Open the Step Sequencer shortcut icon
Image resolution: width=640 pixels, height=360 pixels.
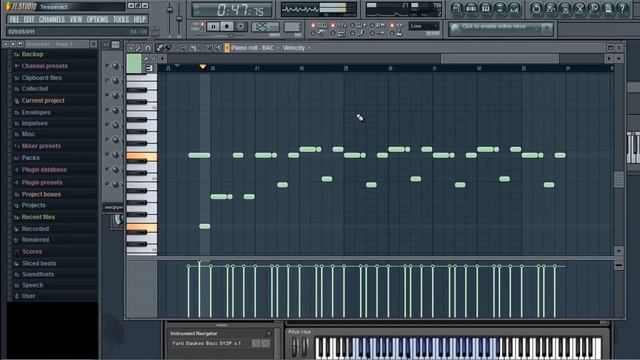(x=471, y=9)
